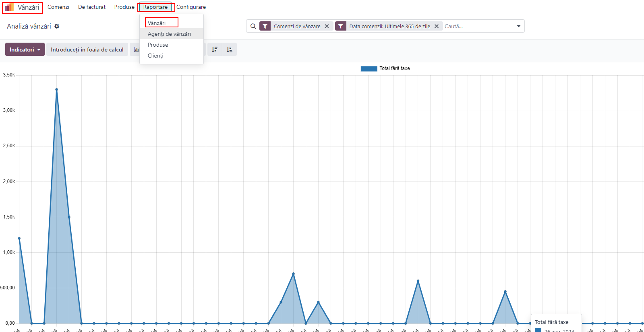This screenshot has height=332, width=644.
Task: Open the De facturat menu
Action: tap(92, 7)
